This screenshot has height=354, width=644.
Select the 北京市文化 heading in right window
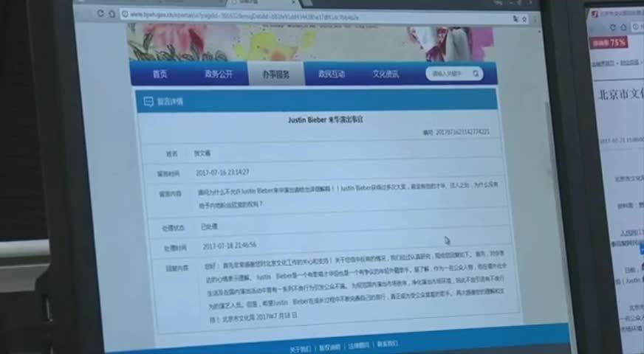pyautogui.click(x=621, y=94)
